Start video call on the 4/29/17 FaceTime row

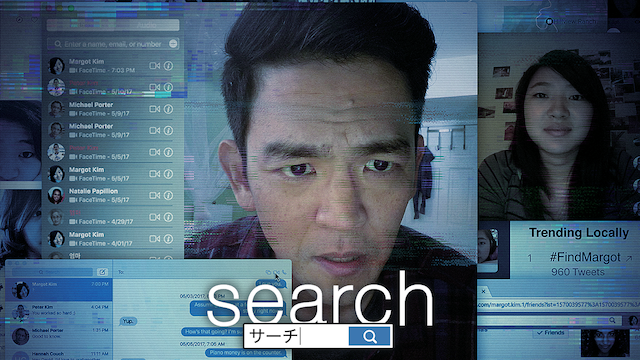154,217
